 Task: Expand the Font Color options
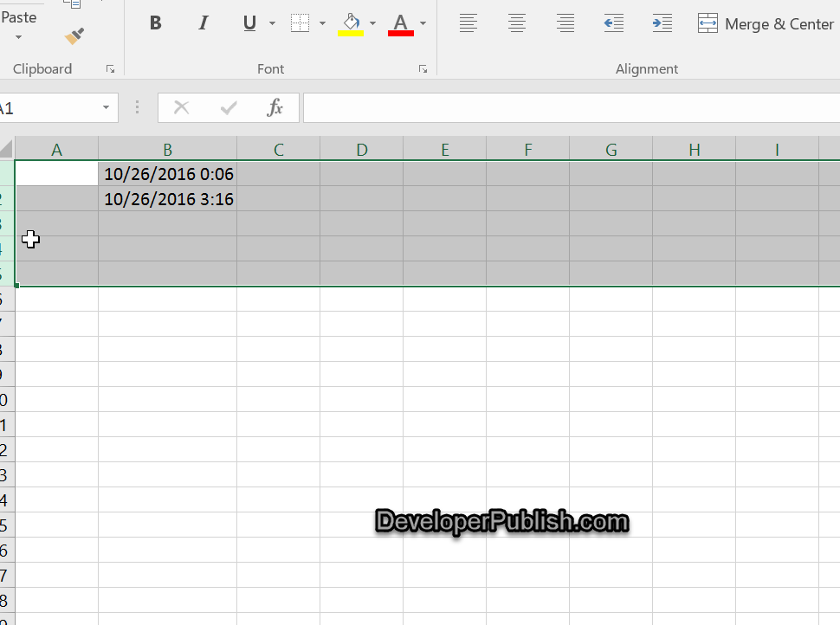(422, 23)
